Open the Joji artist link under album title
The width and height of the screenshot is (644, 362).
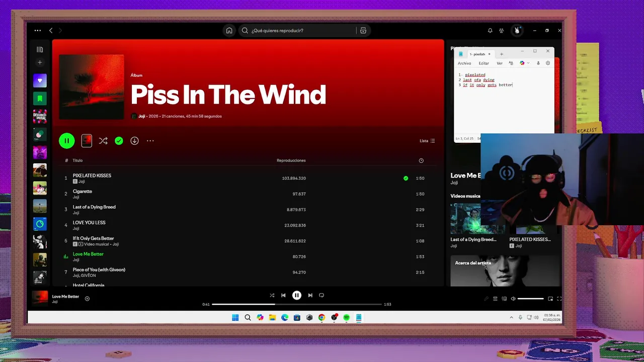pos(141,116)
